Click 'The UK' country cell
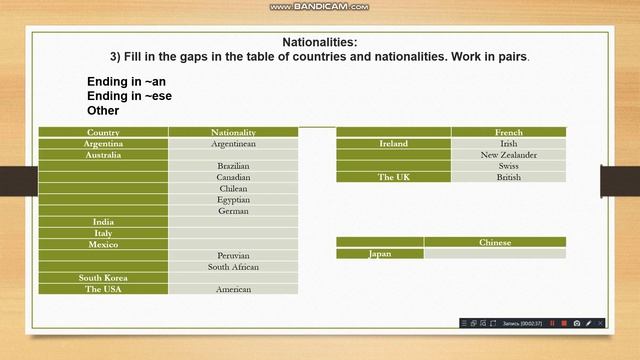 click(393, 177)
